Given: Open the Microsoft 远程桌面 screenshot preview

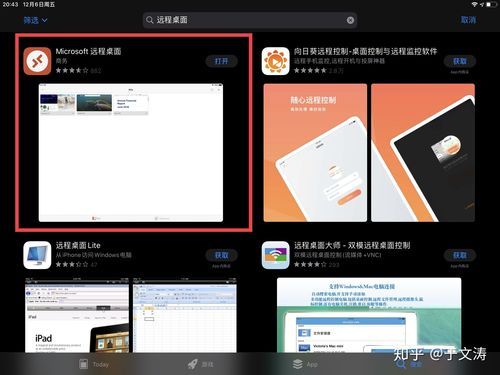Looking at the screenshot, I should click(131, 153).
